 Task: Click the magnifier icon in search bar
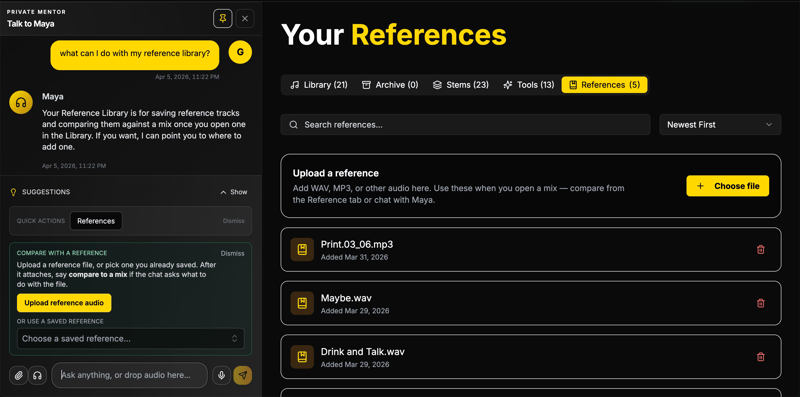[x=293, y=125]
